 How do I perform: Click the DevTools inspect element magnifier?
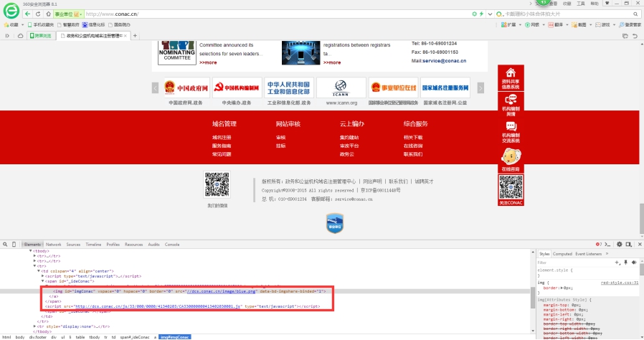(x=5, y=245)
